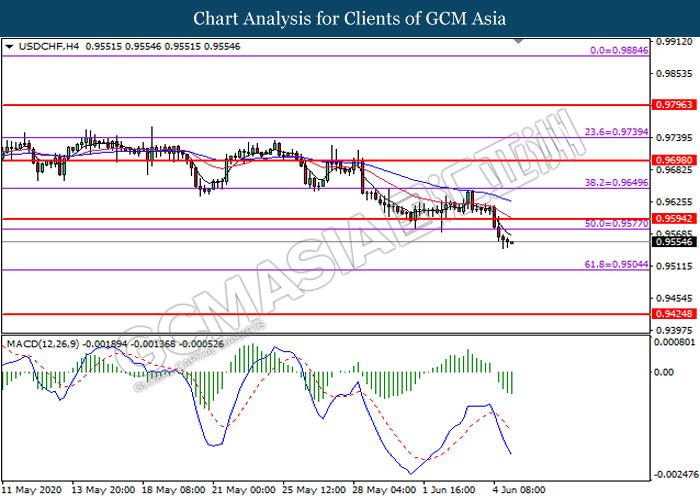
Task: Click the chart shift triangle marker at top
Action: [x=518, y=41]
